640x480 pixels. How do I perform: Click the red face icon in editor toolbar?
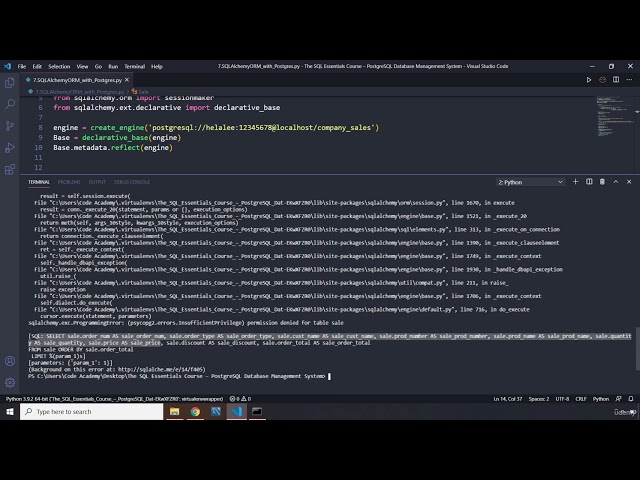click(602, 80)
